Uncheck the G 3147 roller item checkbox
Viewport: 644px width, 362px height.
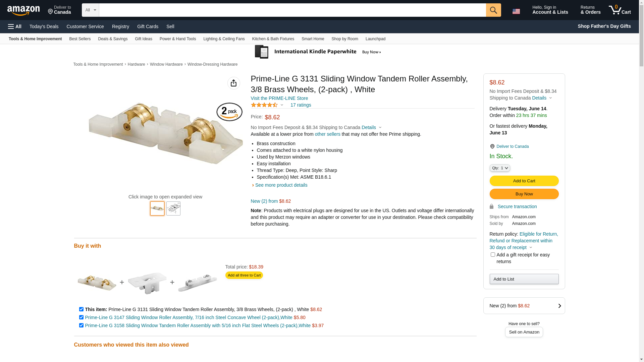(81, 317)
